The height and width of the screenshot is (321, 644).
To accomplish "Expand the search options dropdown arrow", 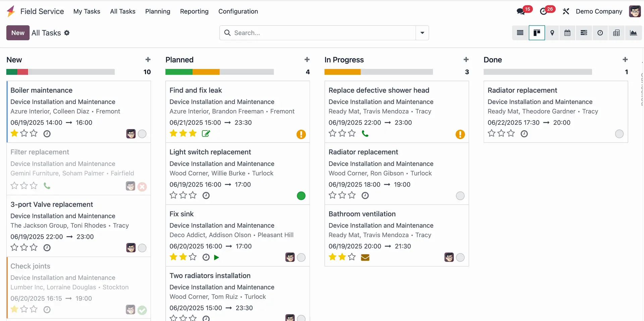I will point(422,33).
